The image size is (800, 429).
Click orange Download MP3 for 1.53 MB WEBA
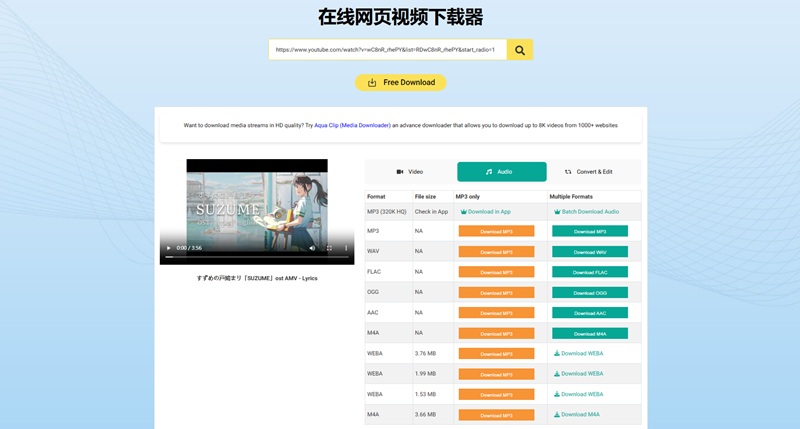[x=496, y=394]
